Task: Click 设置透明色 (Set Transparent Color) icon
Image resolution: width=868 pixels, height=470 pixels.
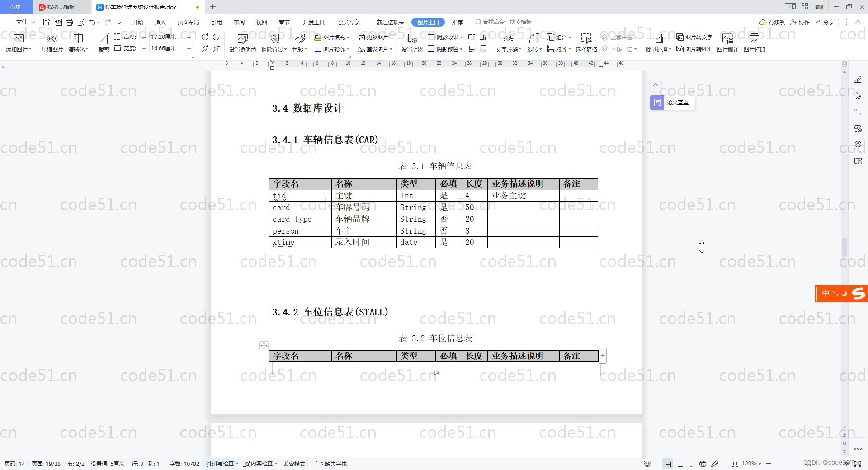Action: tap(243, 43)
